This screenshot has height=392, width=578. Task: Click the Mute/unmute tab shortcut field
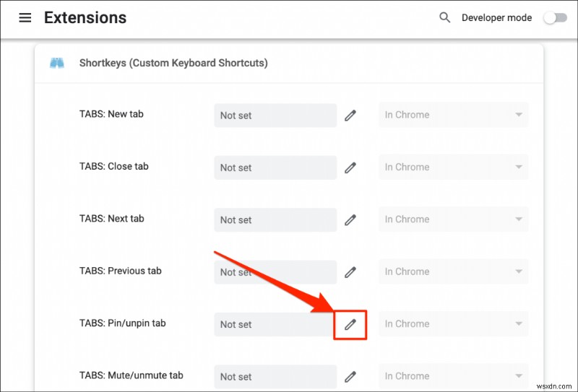[275, 376]
